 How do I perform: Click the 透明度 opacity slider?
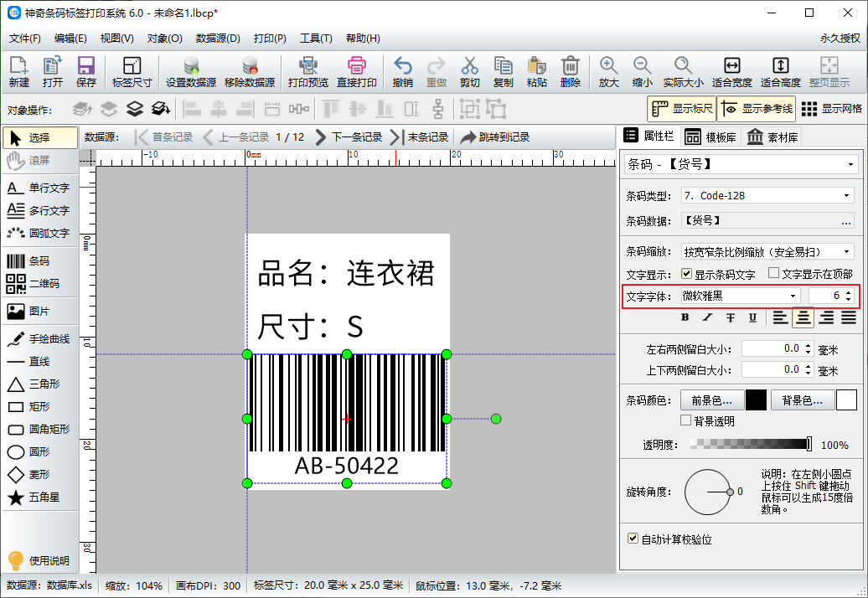(x=752, y=444)
